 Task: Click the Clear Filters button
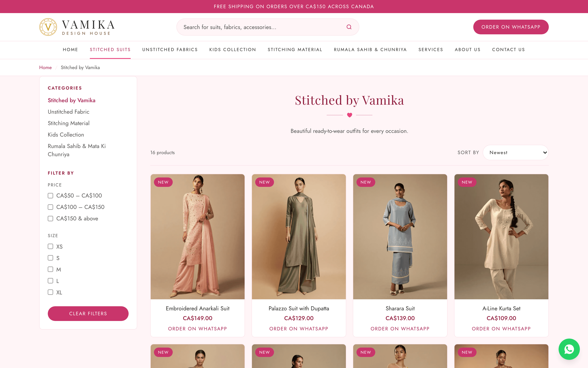point(88,313)
